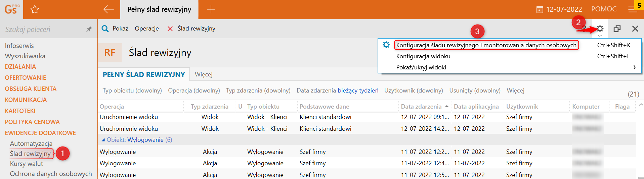The height and width of the screenshot is (179, 644).
Task: Open Typ zdarzenia (dowolny) filter
Action: 258,91
